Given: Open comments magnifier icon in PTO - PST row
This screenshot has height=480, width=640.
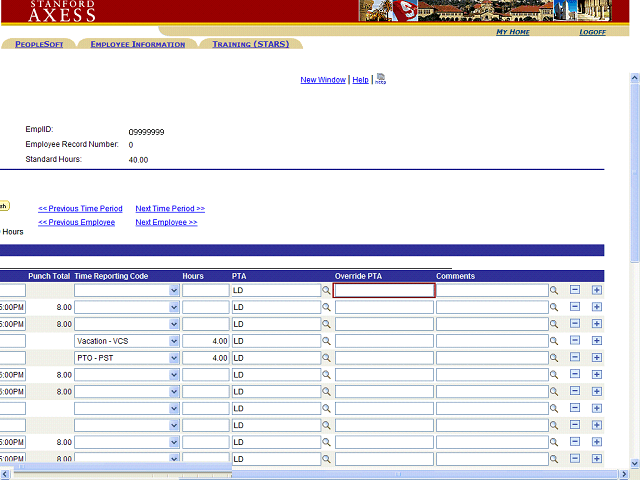Looking at the screenshot, I should coord(554,358).
